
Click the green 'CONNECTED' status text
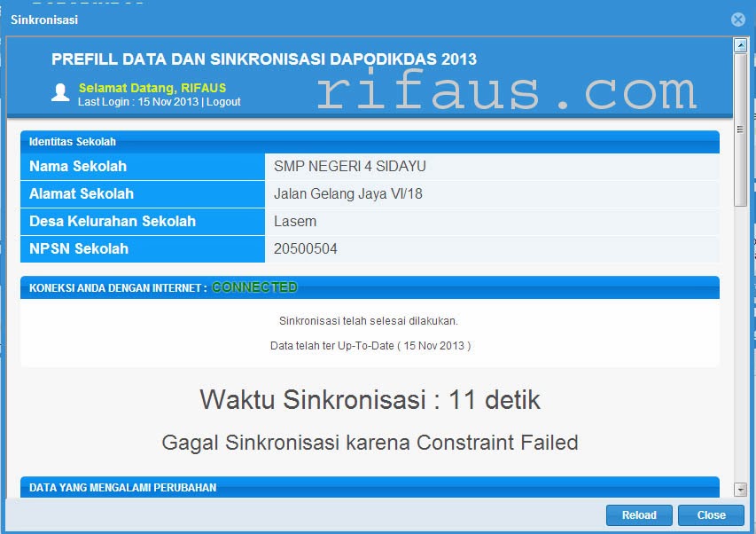click(x=254, y=287)
